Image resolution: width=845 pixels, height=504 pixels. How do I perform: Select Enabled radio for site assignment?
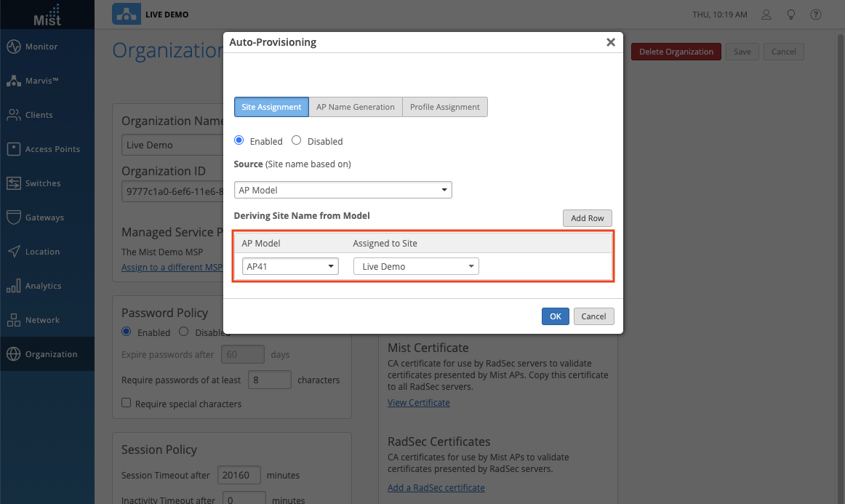click(239, 141)
